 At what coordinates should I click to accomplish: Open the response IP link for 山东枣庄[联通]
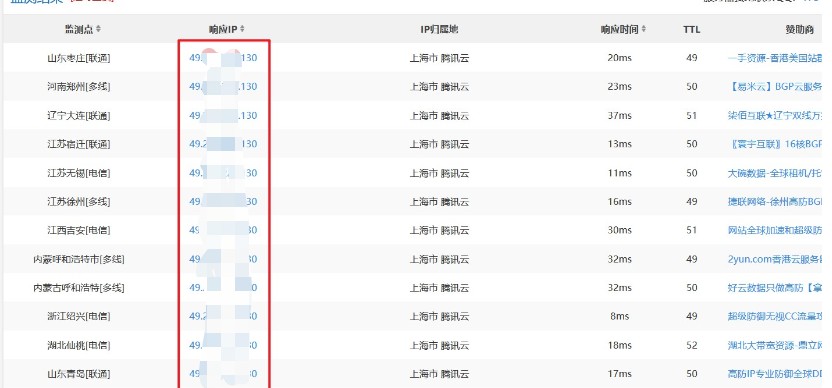tap(223, 58)
